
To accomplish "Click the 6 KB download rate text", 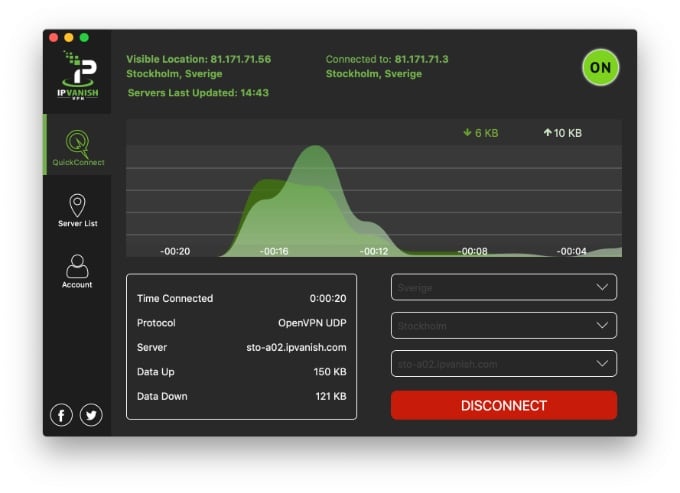I will (487, 133).
